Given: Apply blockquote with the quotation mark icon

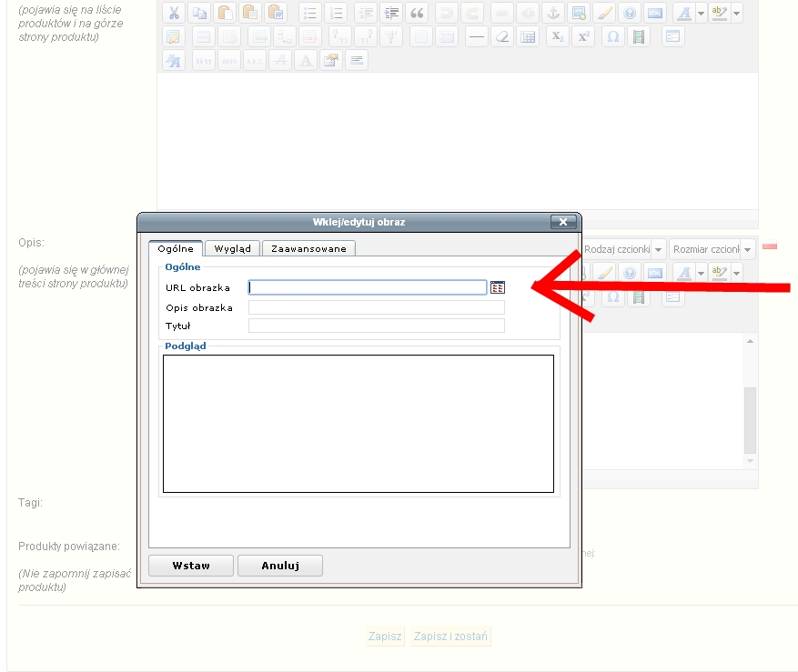Looking at the screenshot, I should (x=417, y=13).
